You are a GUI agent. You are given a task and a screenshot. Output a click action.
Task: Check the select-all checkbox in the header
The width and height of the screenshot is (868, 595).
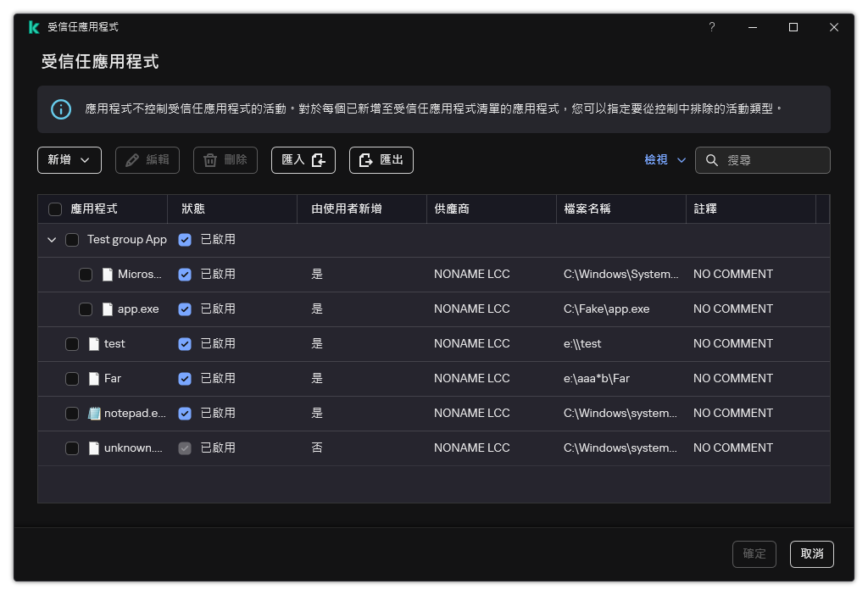(55, 209)
